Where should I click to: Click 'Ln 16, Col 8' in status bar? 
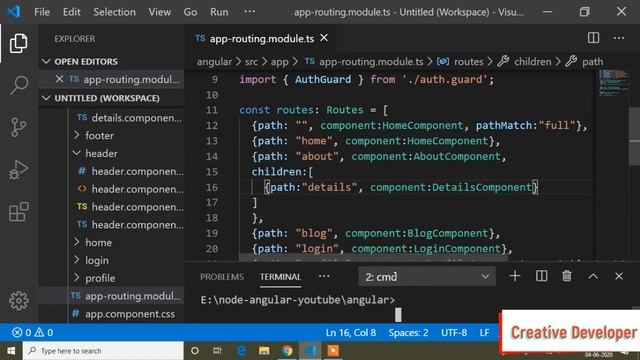pos(351,333)
